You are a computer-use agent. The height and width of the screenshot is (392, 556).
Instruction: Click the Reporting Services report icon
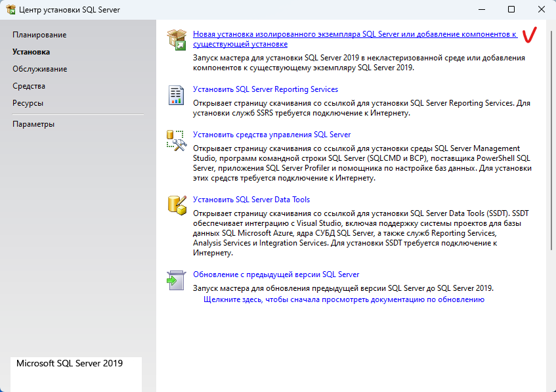click(176, 95)
